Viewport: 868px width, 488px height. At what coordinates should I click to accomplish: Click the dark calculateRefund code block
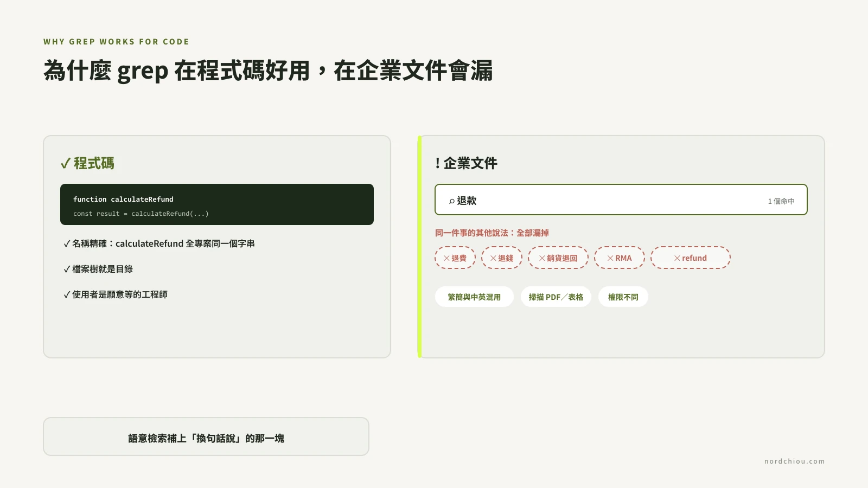(x=217, y=204)
